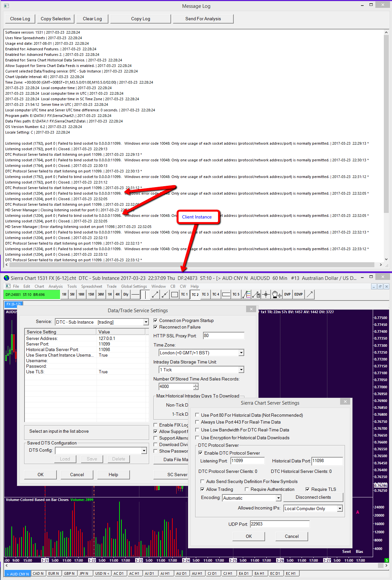Viewport: 392px width, 580px height.
Task: Select the 1M timeframe toolbar button
Action: pos(64,294)
